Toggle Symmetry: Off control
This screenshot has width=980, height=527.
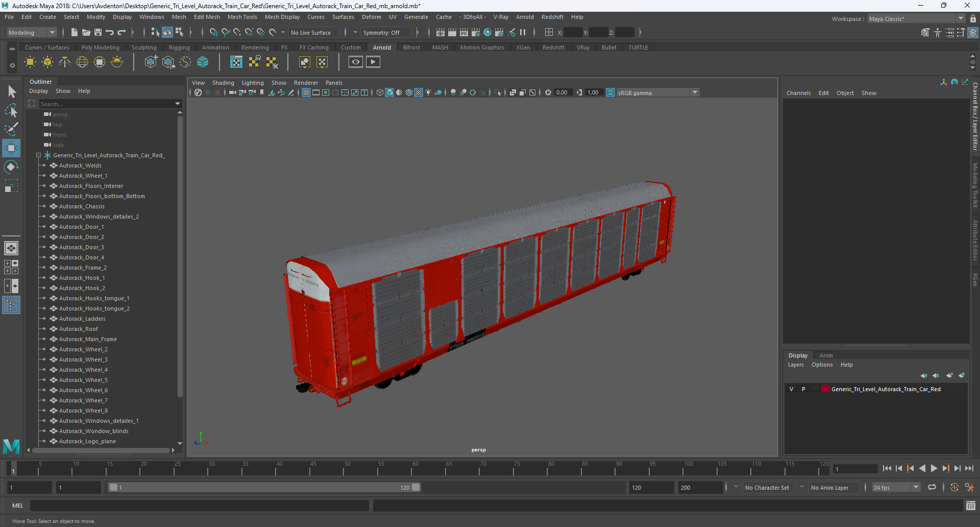coord(386,33)
